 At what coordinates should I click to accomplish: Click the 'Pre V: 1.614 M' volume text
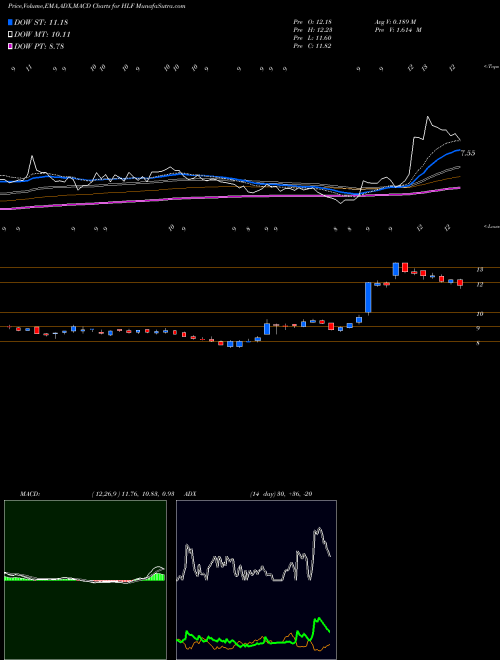pos(398,30)
